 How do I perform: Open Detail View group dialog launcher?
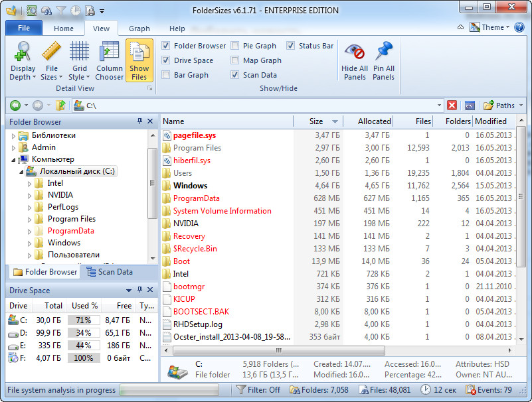149,88
